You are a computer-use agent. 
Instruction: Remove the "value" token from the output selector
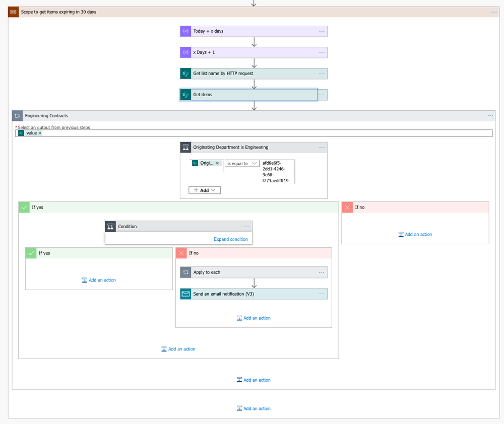pos(41,133)
